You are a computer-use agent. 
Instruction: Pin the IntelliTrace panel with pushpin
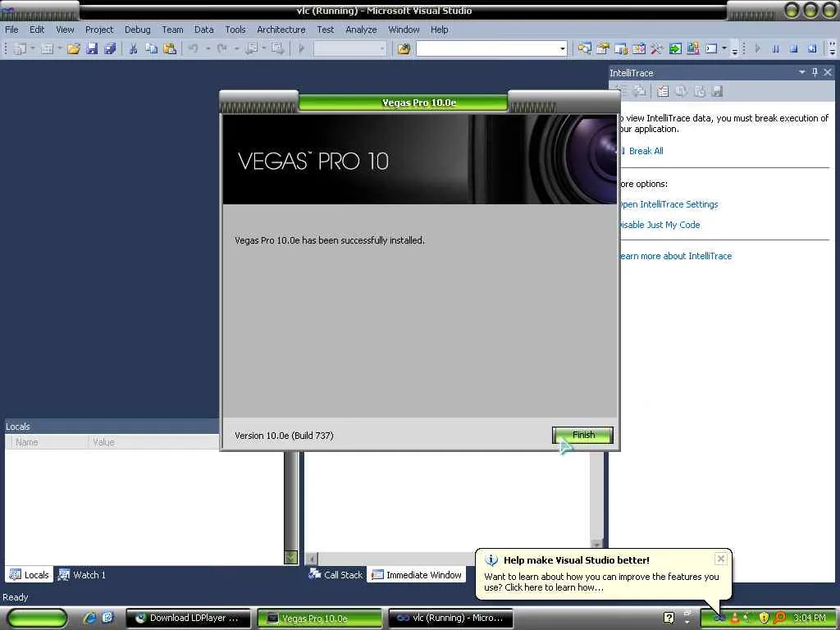click(x=815, y=72)
